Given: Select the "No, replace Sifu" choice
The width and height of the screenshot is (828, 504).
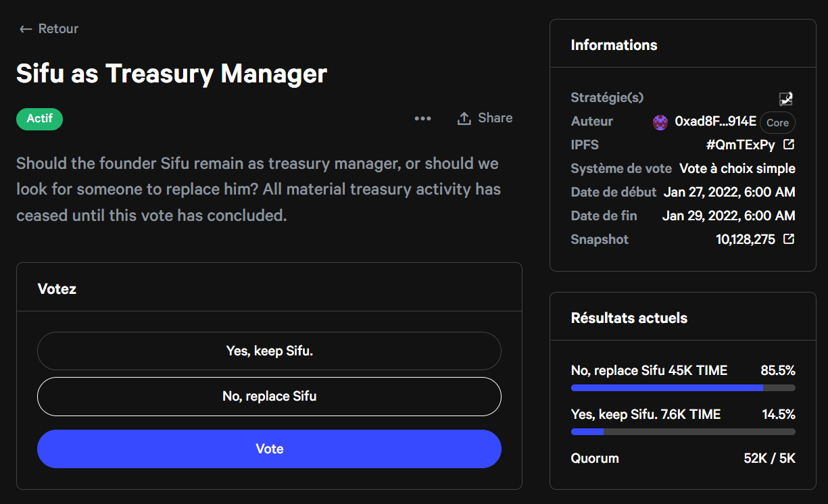Looking at the screenshot, I should click(x=269, y=397).
